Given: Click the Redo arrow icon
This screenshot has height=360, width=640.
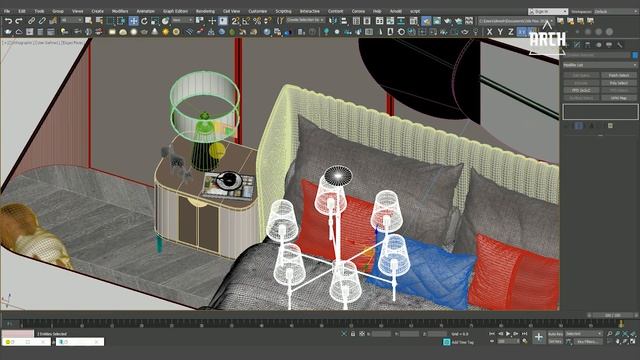Looking at the screenshot, I should click(x=19, y=20).
